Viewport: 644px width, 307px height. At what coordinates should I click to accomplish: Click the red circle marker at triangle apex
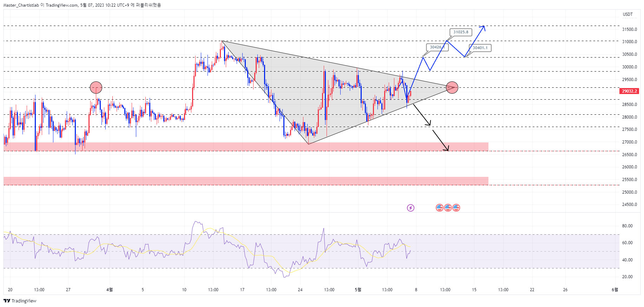[x=452, y=87]
